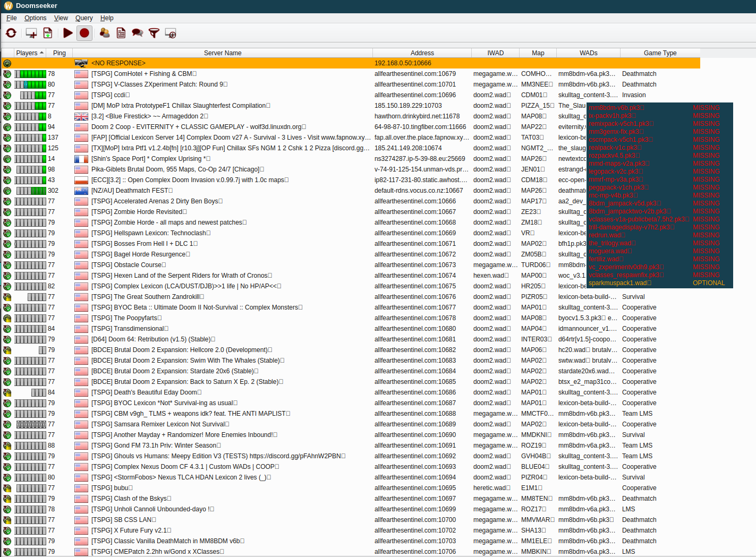Open the Query menu
The width and height of the screenshot is (756, 557).
[84, 18]
